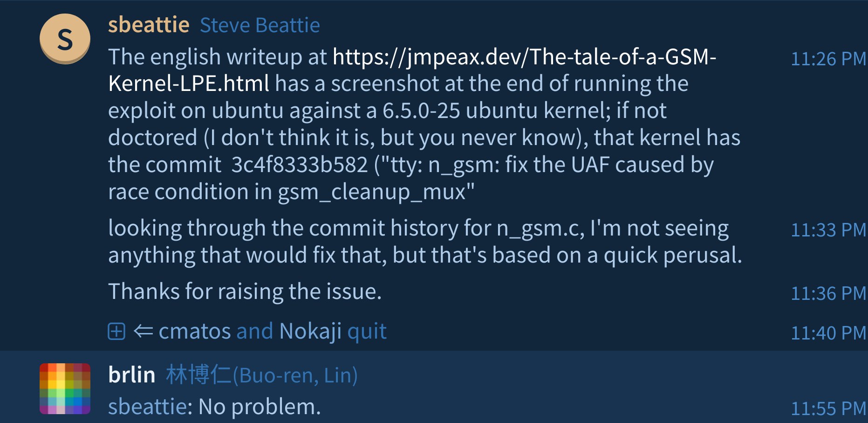Click the "Thanks for raising the issue." message
The height and width of the screenshot is (423, 868).
coord(245,291)
